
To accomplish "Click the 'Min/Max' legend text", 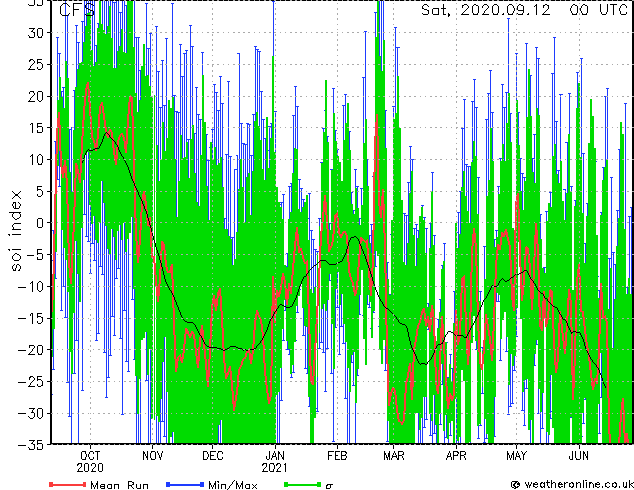I will pos(232,485).
